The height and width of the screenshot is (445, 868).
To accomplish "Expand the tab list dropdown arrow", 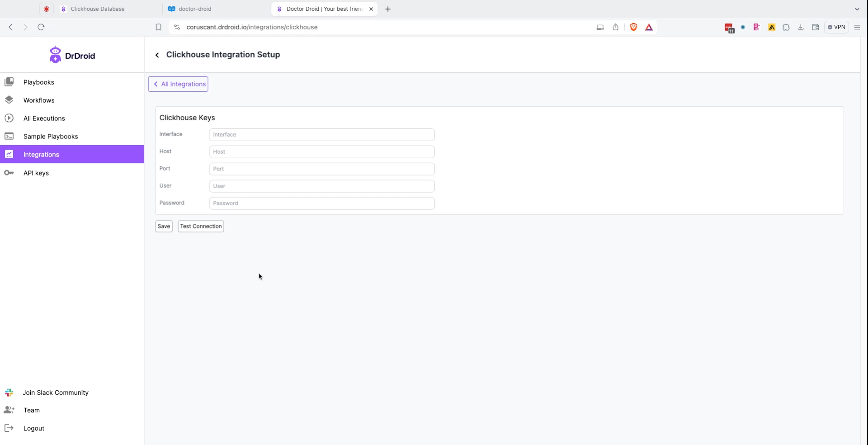I will point(857,9).
